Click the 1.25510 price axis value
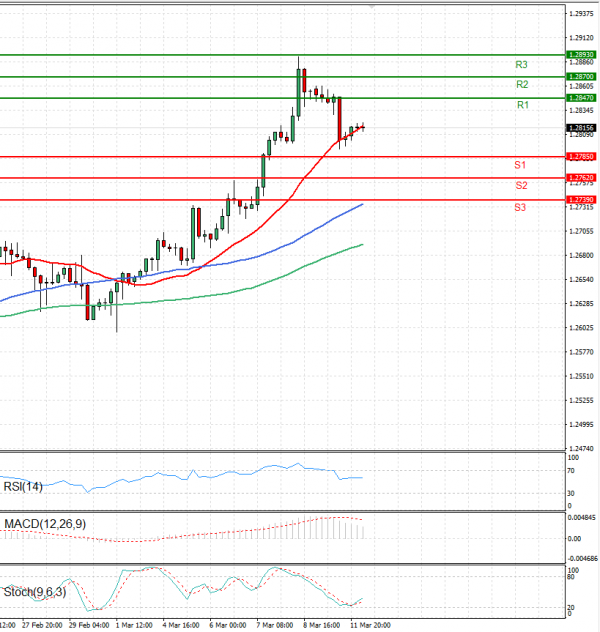This screenshot has width=600, height=632. coord(581,376)
